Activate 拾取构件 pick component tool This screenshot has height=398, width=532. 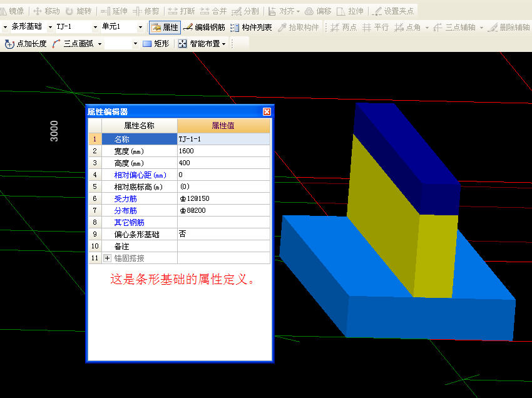(x=298, y=28)
